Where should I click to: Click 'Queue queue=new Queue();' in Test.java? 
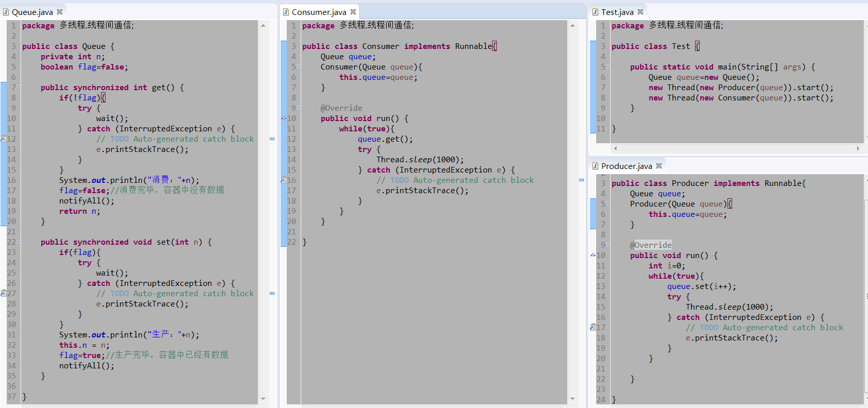pos(704,77)
